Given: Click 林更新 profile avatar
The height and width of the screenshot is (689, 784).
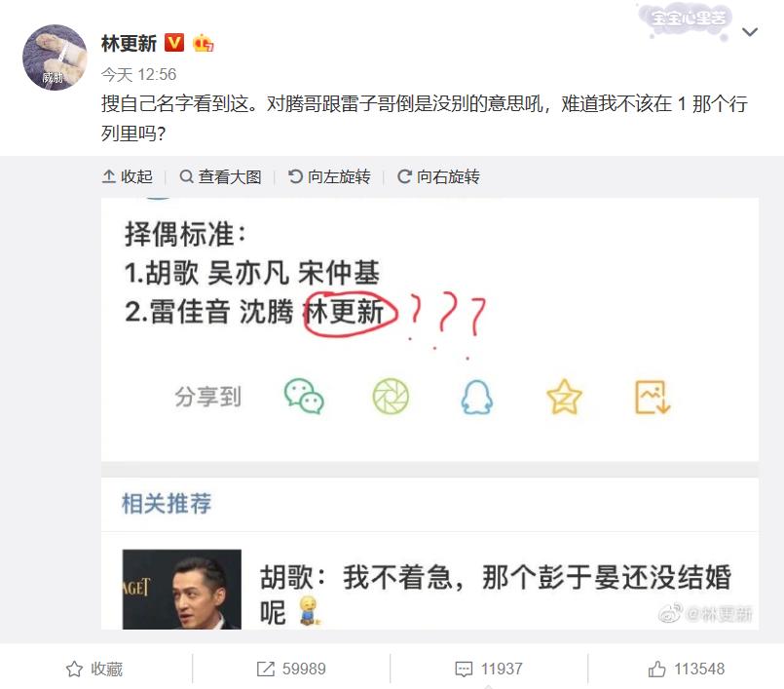Looking at the screenshot, I should pyautogui.click(x=55, y=57).
